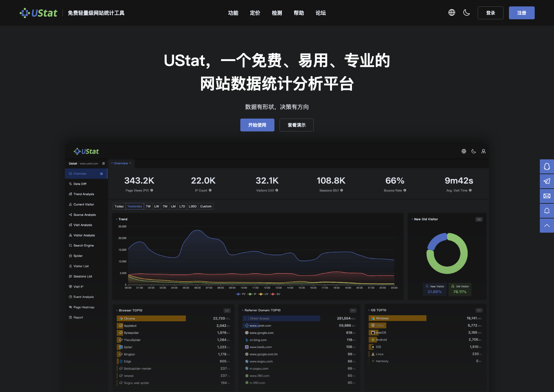Click info icon next to Sessions (SV)
This screenshot has height=392, width=554.
pyautogui.click(x=341, y=190)
